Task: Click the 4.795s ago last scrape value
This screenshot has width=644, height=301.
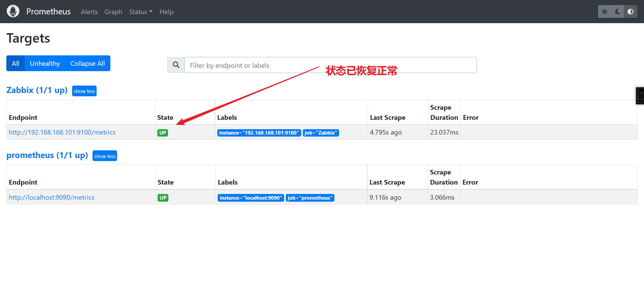Action: (386, 132)
